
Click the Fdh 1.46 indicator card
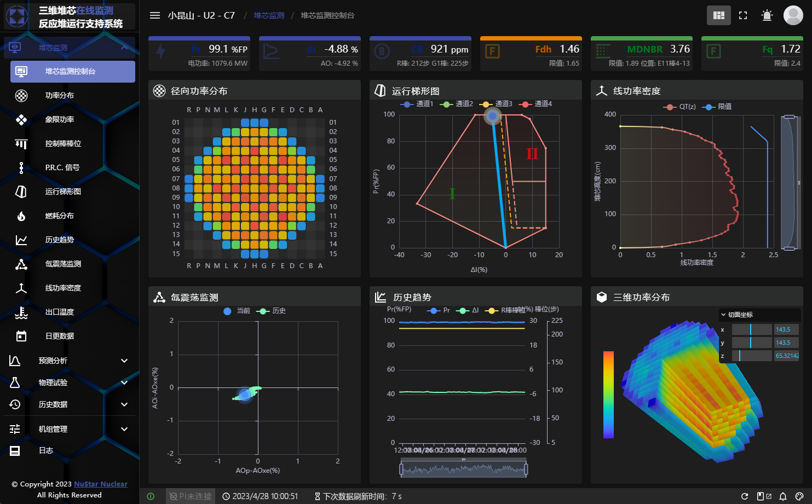pos(531,54)
